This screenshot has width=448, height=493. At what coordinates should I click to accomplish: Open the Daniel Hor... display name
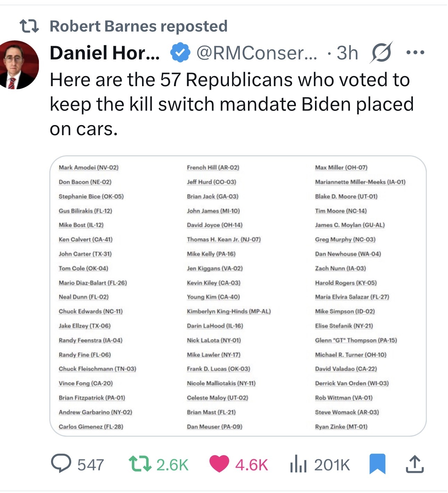105,53
